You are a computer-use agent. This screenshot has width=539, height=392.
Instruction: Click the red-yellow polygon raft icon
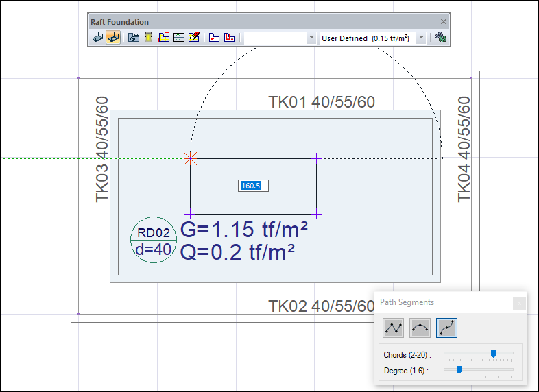[163, 38]
